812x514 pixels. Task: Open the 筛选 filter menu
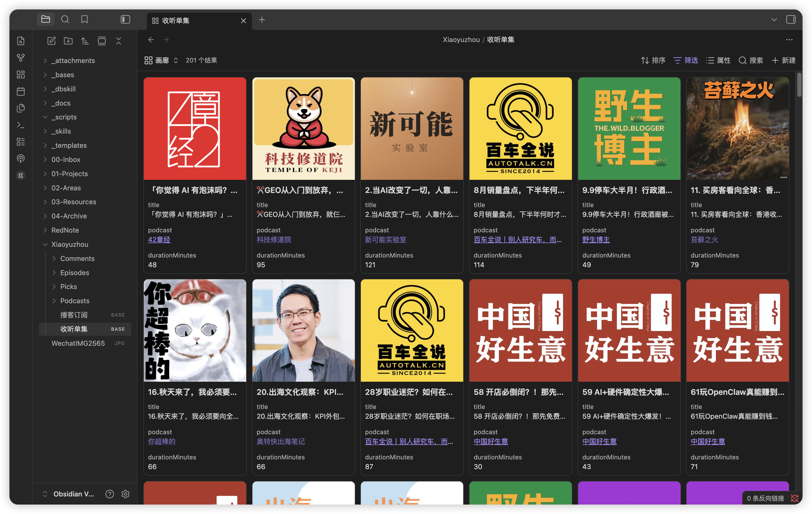pos(686,60)
